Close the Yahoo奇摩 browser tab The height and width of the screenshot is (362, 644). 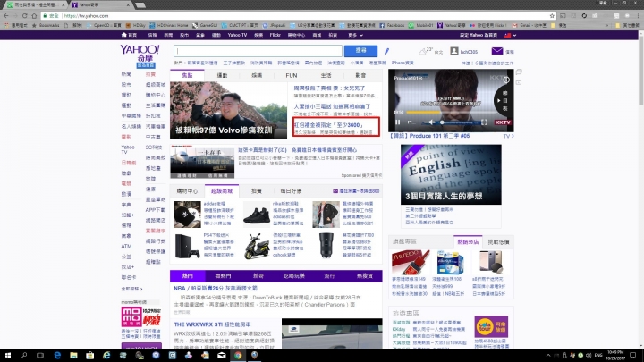tap(128, 5)
